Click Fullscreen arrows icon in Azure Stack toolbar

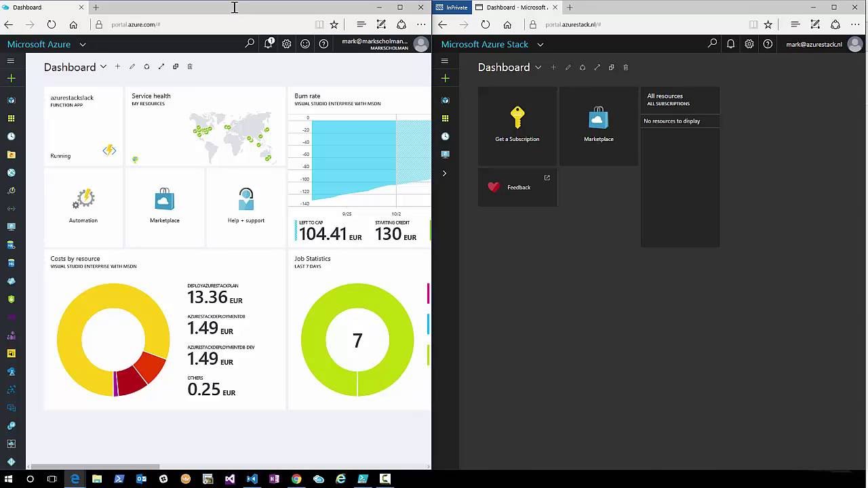pos(597,67)
